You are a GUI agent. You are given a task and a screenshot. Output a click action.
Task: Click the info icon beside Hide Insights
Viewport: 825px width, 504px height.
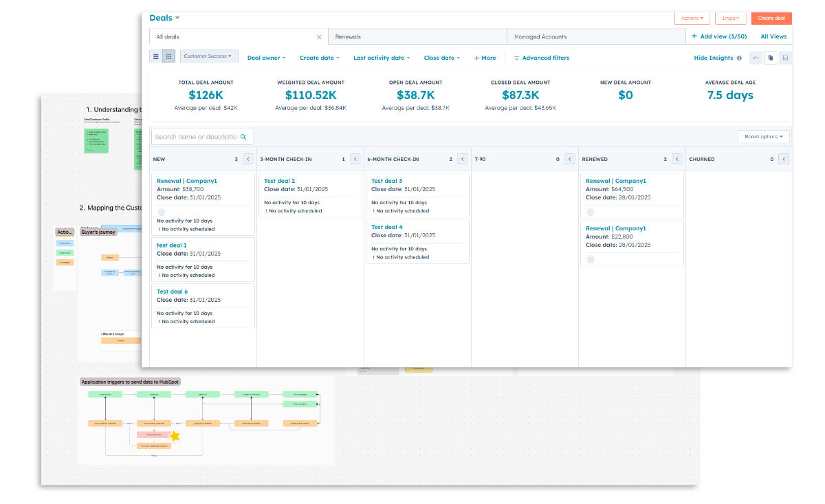click(739, 58)
